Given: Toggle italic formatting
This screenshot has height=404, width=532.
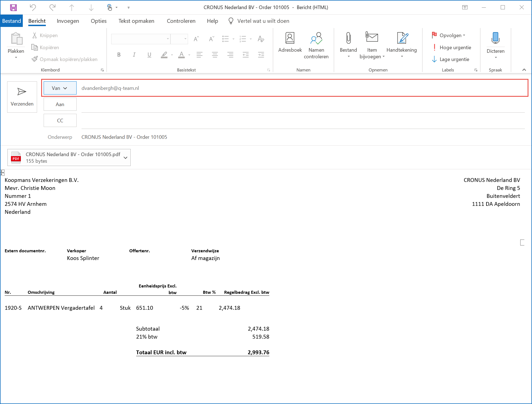Looking at the screenshot, I should click(x=134, y=55).
